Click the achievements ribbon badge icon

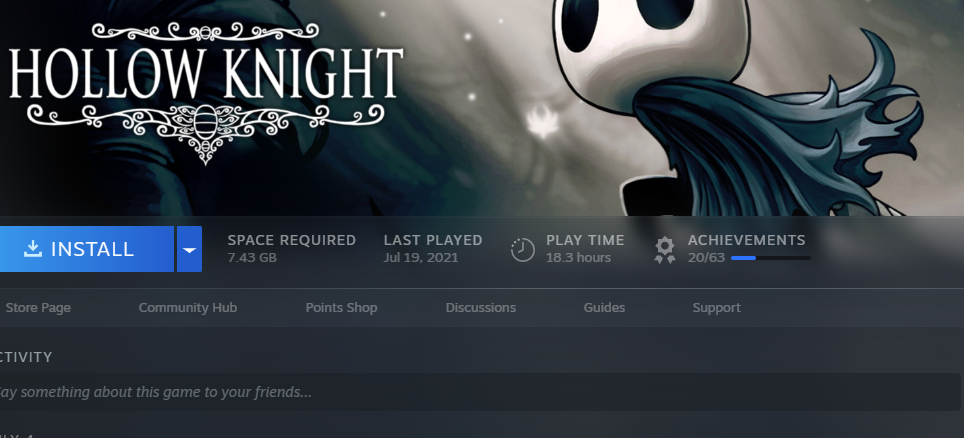[x=665, y=250]
